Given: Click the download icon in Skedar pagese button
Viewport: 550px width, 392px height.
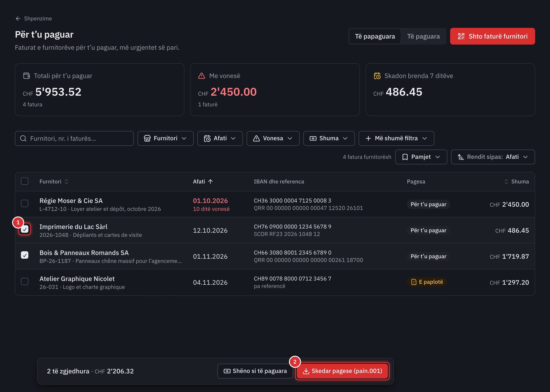Looking at the screenshot, I should click(306, 371).
